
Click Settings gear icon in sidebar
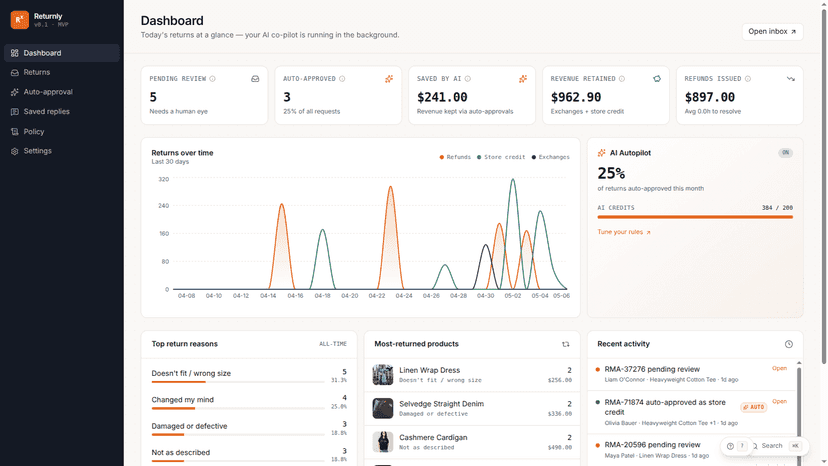click(x=15, y=151)
